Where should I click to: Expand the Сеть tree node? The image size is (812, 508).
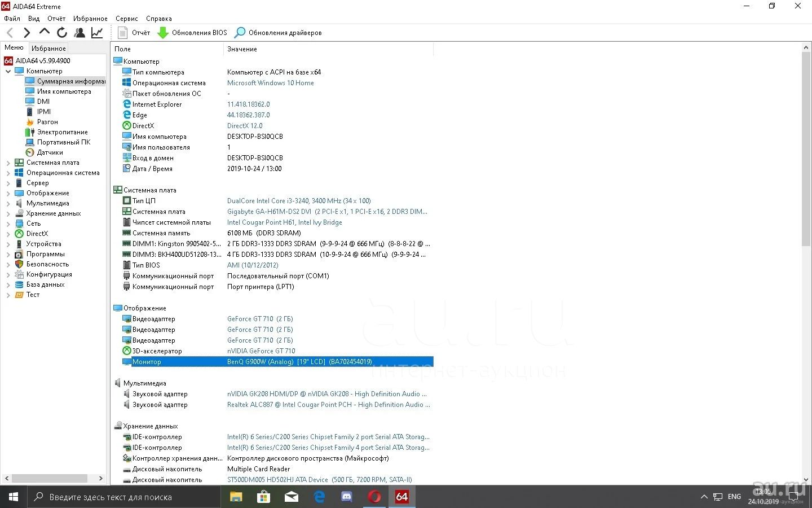(x=8, y=224)
